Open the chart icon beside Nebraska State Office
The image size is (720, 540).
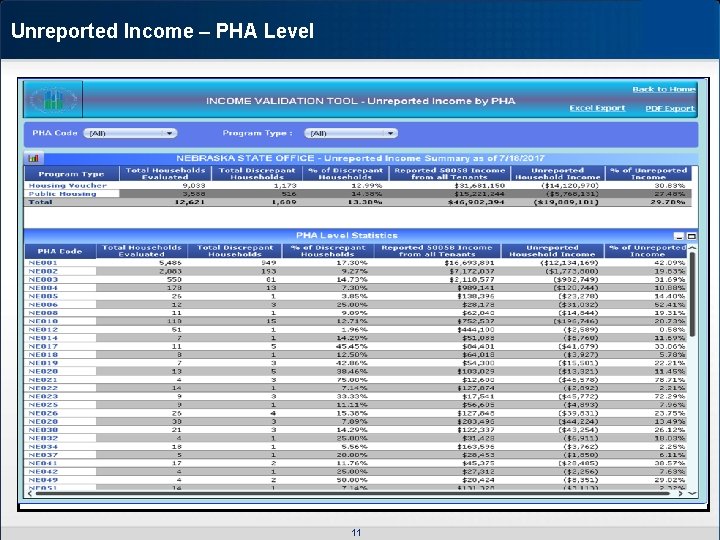coord(34,158)
